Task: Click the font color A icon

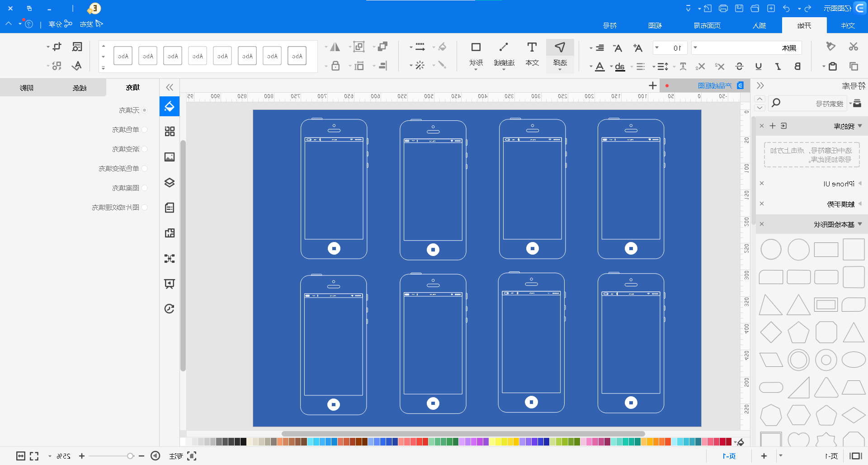Action: (x=600, y=66)
